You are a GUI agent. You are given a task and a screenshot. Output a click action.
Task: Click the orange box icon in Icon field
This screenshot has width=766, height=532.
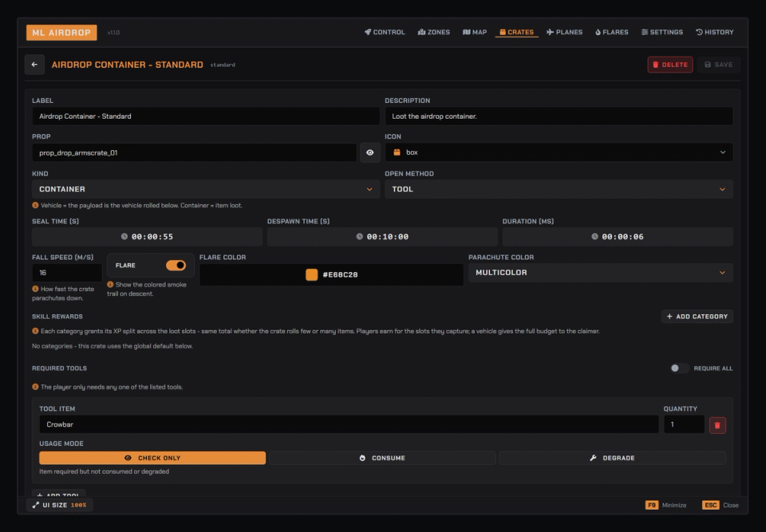(x=397, y=152)
